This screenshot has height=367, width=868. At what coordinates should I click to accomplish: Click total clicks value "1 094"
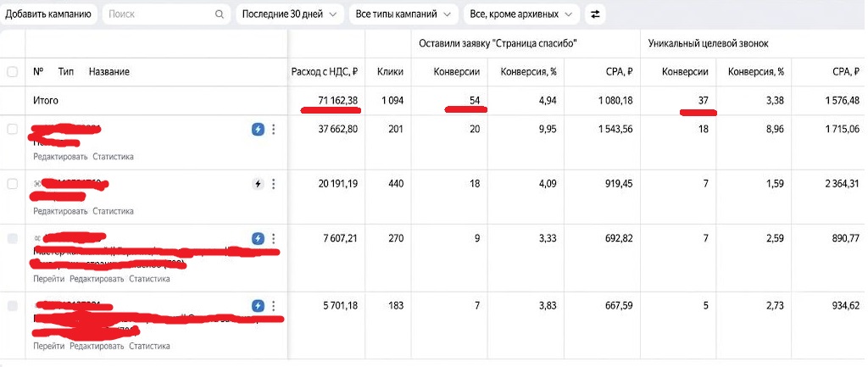392,101
